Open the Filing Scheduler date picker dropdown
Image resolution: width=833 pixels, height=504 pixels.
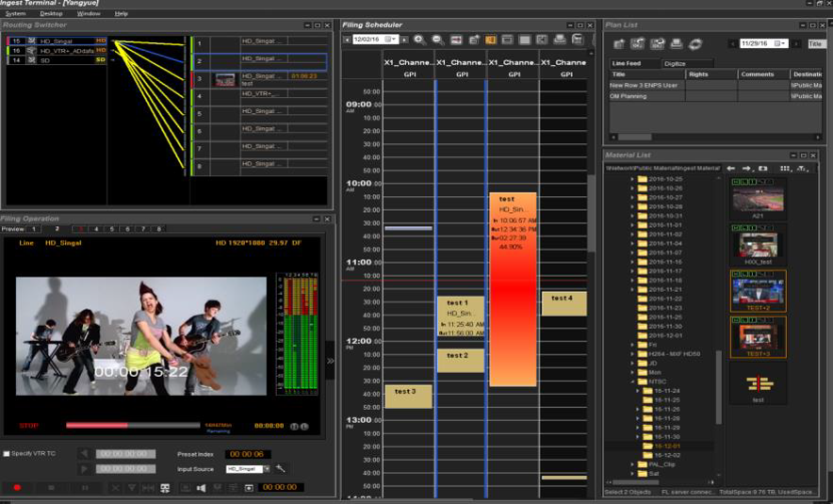click(x=392, y=40)
